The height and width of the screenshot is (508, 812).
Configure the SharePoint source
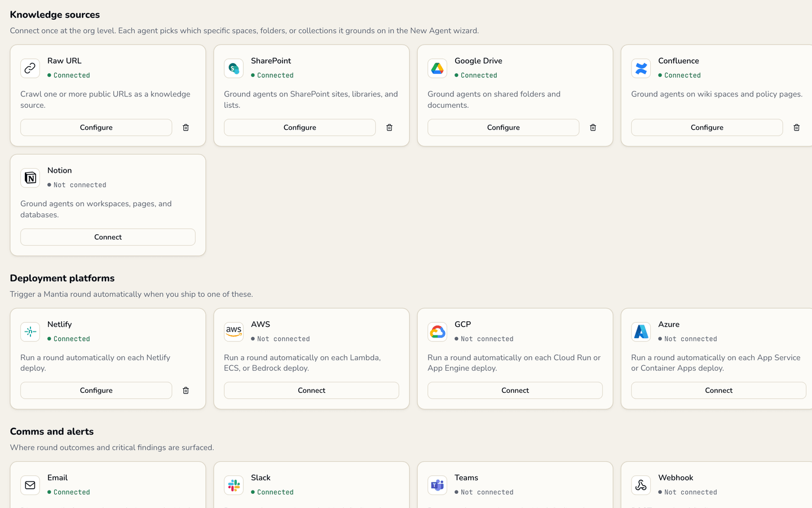pyautogui.click(x=299, y=128)
